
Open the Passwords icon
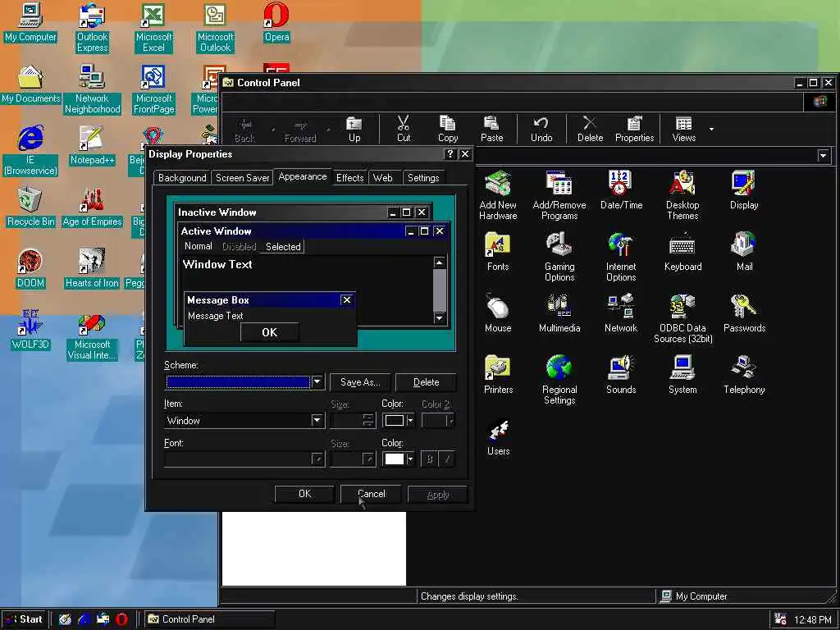point(744,313)
